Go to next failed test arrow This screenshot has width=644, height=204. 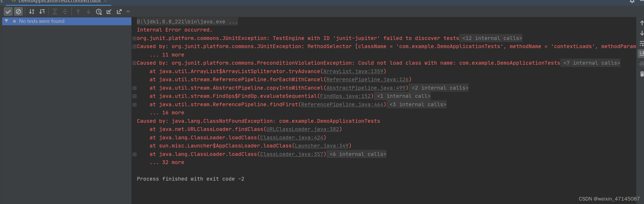pos(88,12)
